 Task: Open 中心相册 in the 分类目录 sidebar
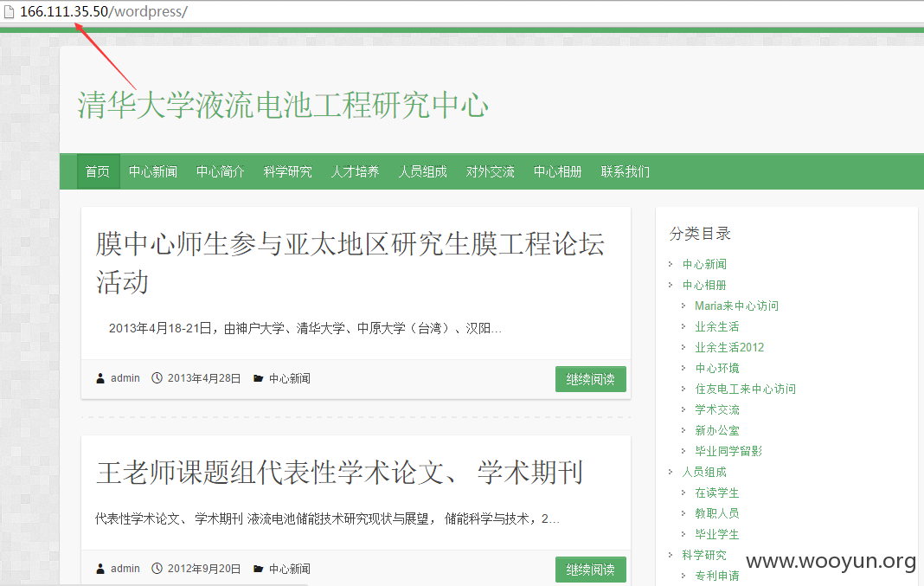click(704, 285)
